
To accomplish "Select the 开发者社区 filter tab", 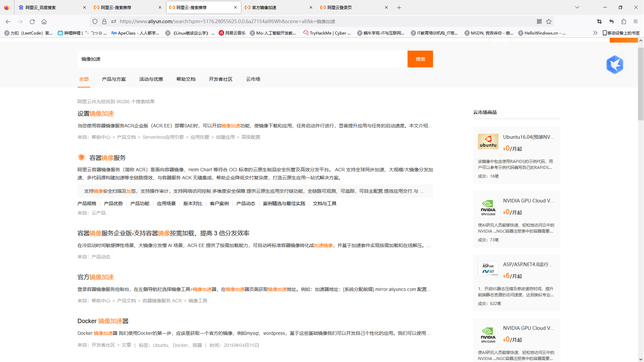I will tap(221, 79).
